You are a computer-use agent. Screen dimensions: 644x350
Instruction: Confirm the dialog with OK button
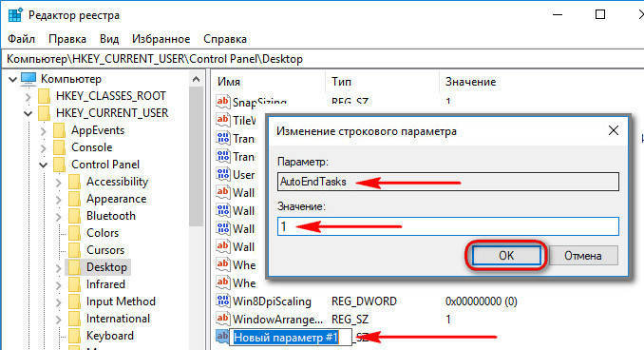[506, 256]
